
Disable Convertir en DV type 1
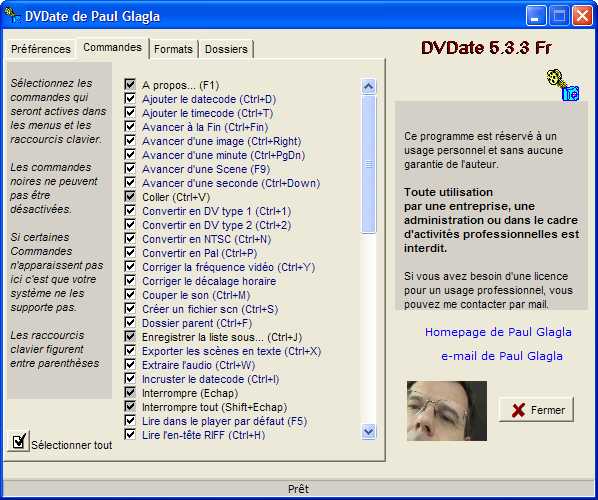(x=130, y=211)
